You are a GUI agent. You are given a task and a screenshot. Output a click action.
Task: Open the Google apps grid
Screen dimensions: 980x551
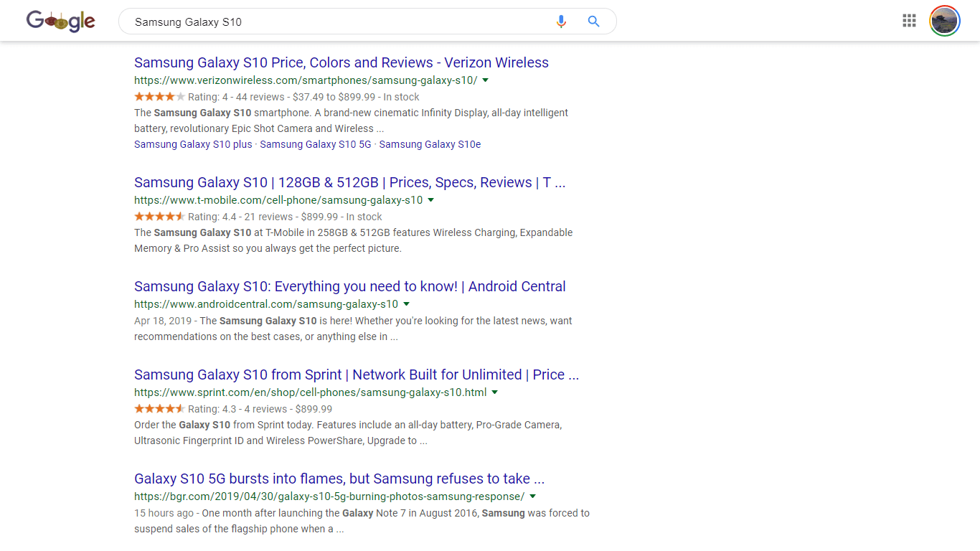coord(909,21)
